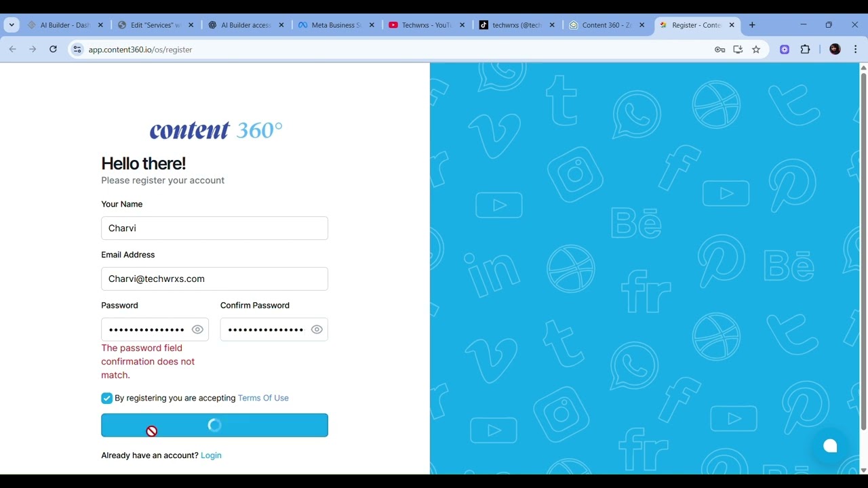Click the password mismatch error message

pos(148,361)
